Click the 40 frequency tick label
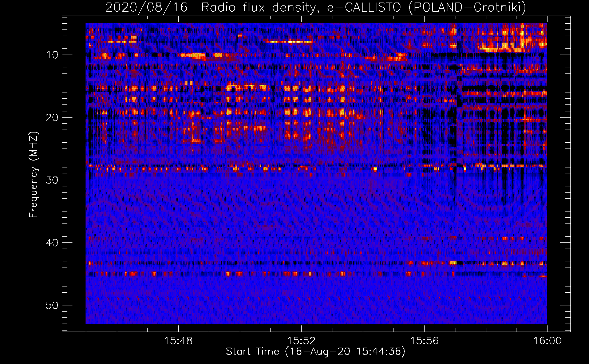 [52, 243]
